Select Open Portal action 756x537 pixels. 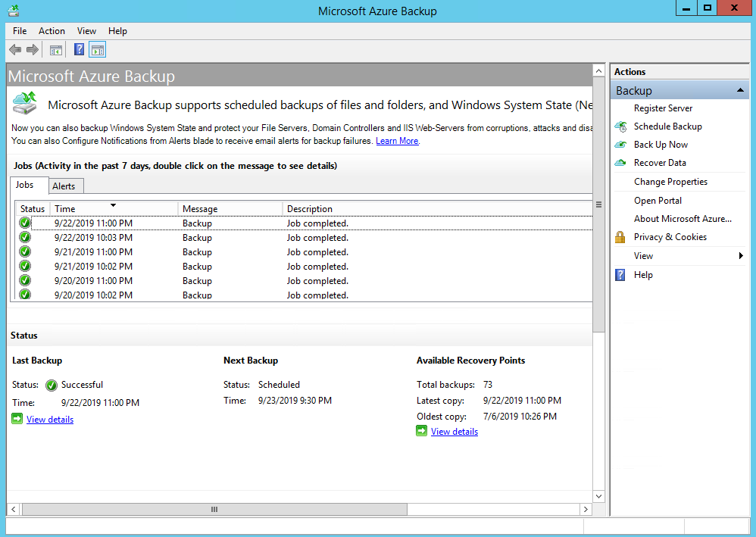tap(658, 201)
